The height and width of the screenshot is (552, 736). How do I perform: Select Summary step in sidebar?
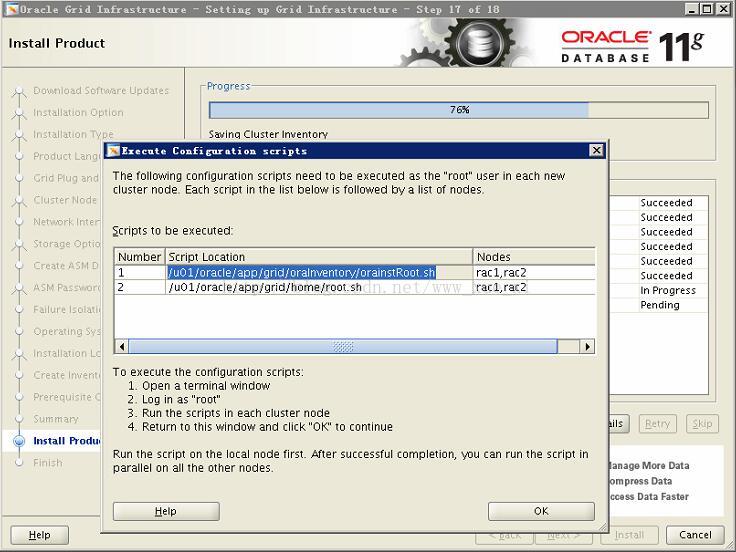[56, 419]
